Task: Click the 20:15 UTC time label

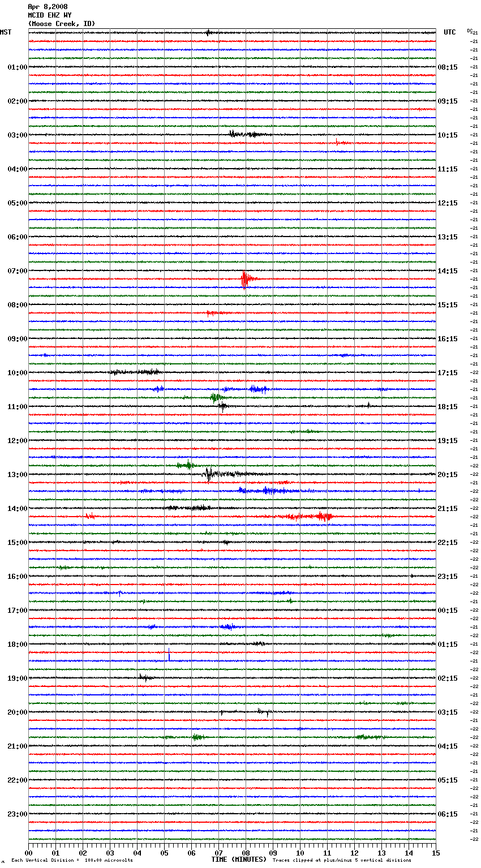Action: [448, 475]
